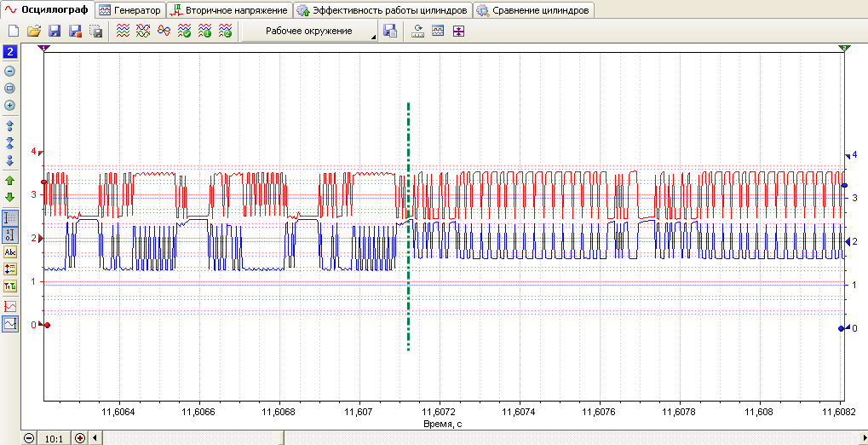Click the waveforms icon with green checkmark
868x445 pixels.
pos(184,31)
